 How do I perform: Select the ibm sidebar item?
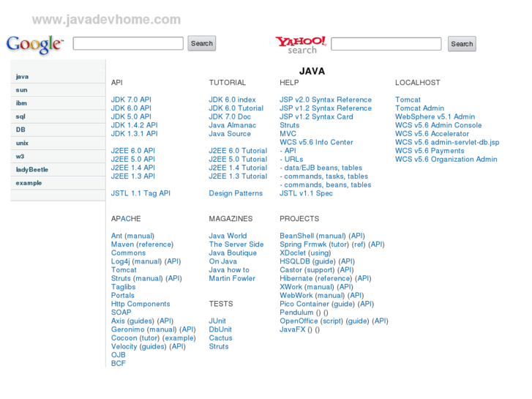coord(58,103)
